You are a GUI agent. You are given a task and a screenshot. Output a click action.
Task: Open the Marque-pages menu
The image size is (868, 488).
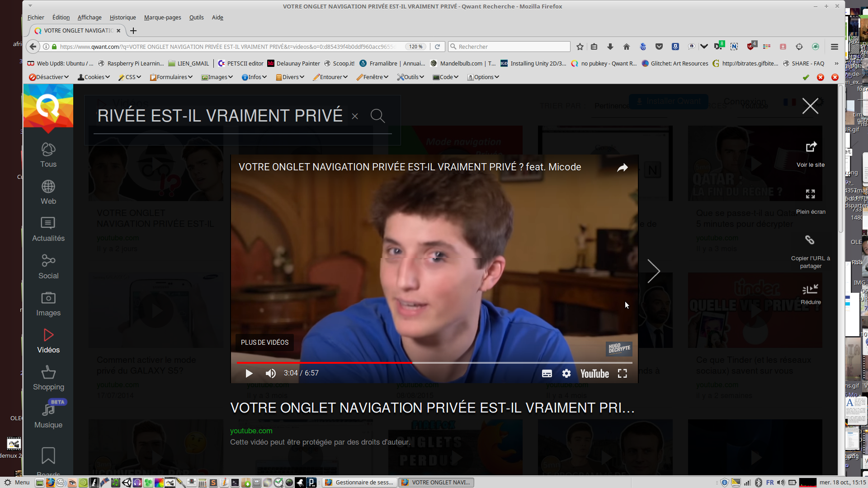click(162, 18)
